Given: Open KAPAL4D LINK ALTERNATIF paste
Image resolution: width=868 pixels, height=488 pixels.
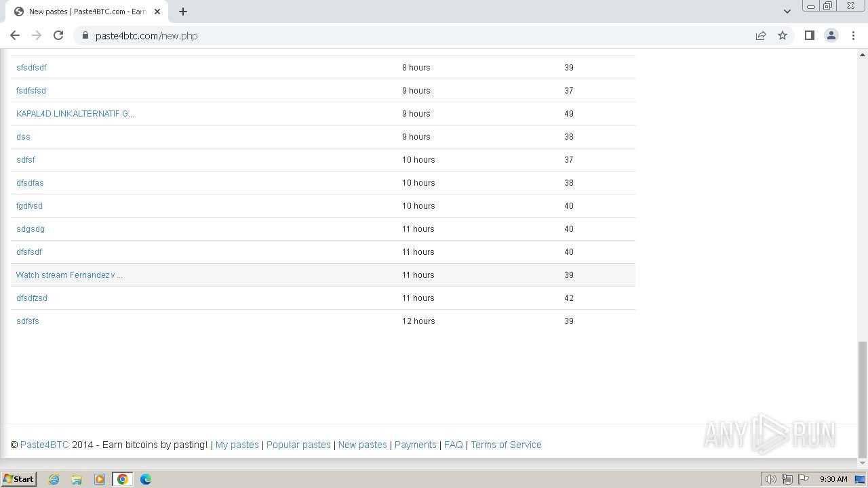Looking at the screenshot, I should click(75, 114).
